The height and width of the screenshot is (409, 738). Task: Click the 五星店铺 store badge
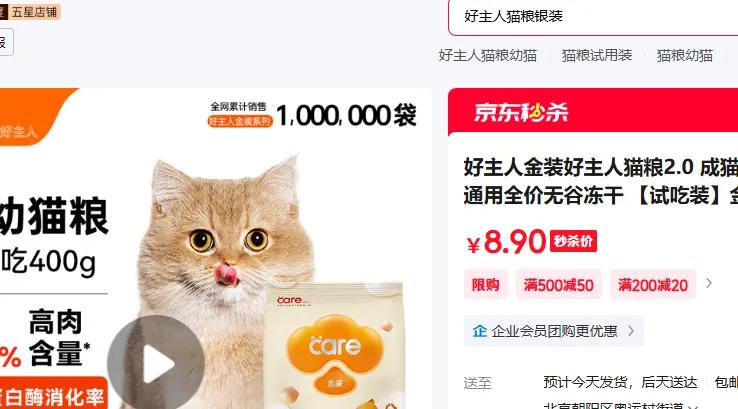click(x=30, y=12)
